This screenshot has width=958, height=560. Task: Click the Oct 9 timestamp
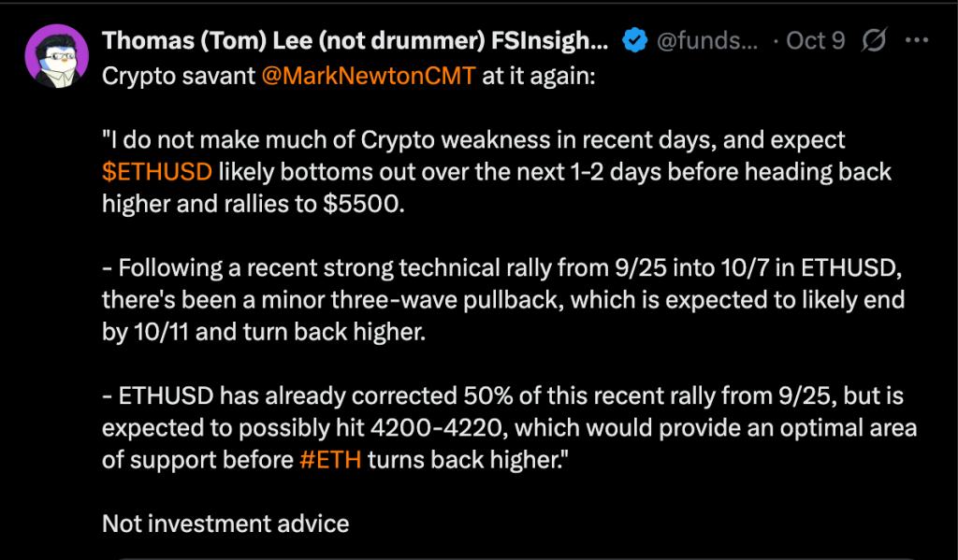(816, 41)
